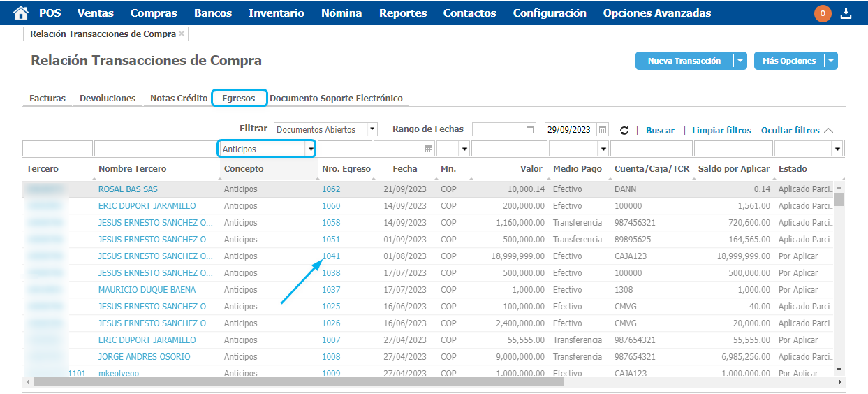Expand the Nueva Transacción dropdown arrow

pyautogui.click(x=740, y=61)
